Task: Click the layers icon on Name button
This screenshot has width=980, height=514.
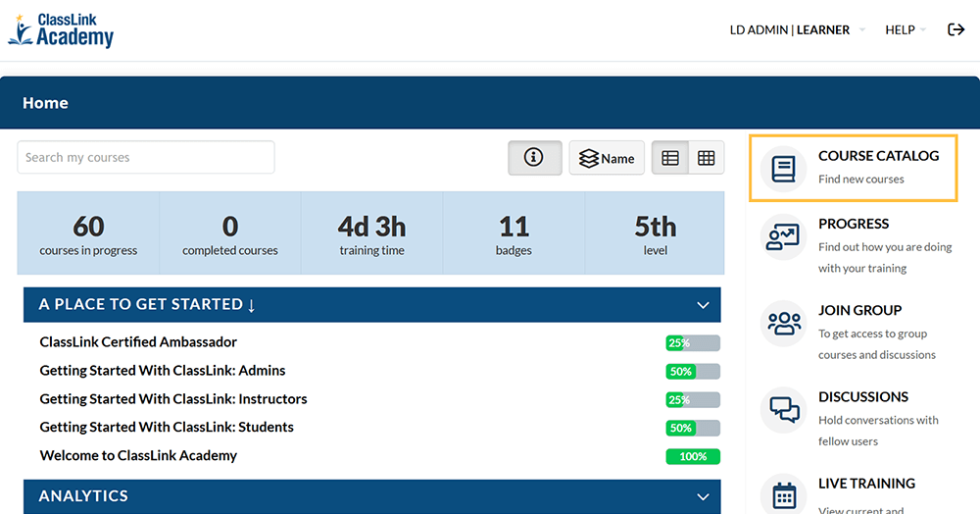Action: (x=589, y=158)
